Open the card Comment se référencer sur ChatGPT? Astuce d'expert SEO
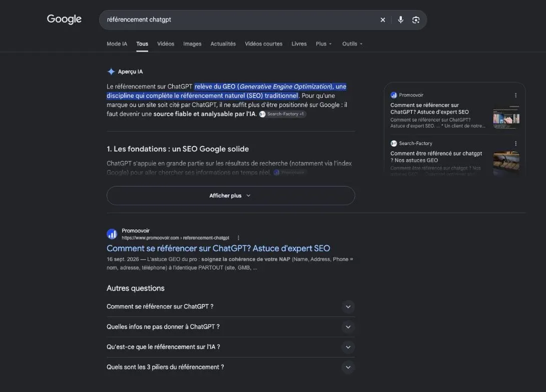 (x=429, y=108)
